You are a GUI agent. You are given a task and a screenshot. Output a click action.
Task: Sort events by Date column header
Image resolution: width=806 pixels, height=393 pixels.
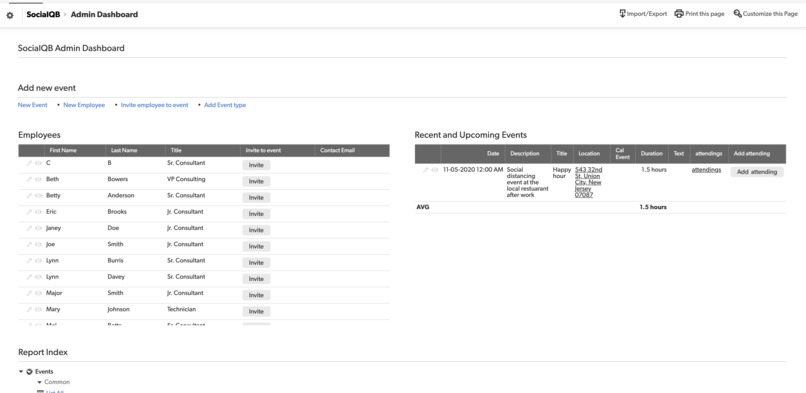point(493,153)
